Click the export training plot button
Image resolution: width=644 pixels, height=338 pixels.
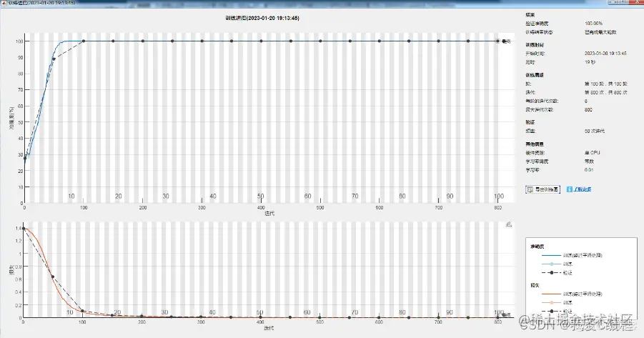[x=543, y=189]
